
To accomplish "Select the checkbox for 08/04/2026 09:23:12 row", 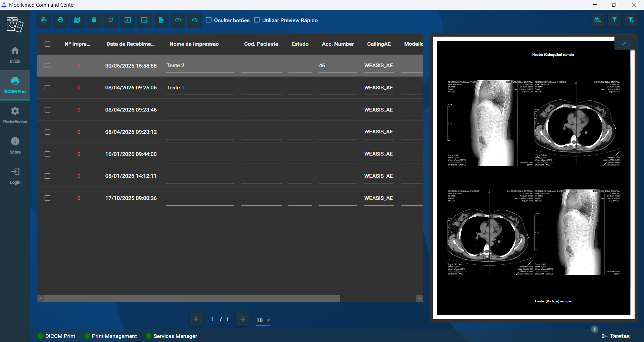I will point(47,132).
